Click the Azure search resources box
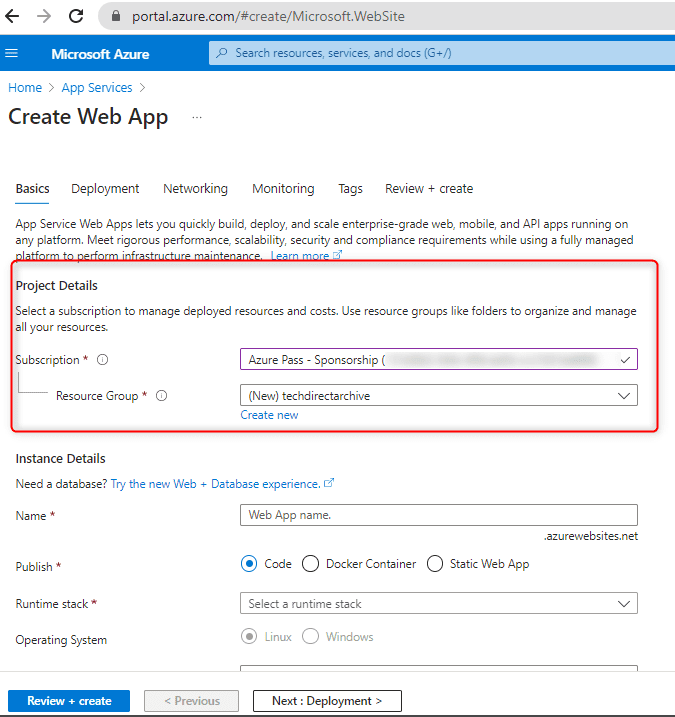The height and width of the screenshot is (717, 675). click(x=442, y=53)
